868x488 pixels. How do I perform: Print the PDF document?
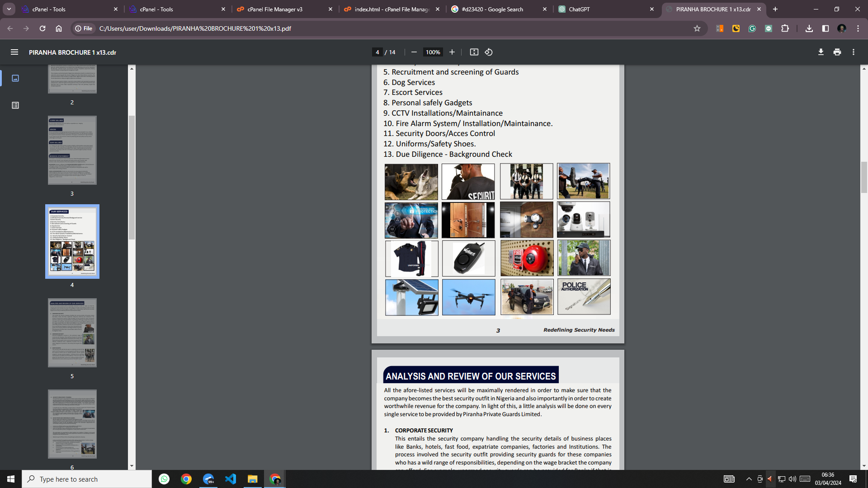(x=837, y=52)
